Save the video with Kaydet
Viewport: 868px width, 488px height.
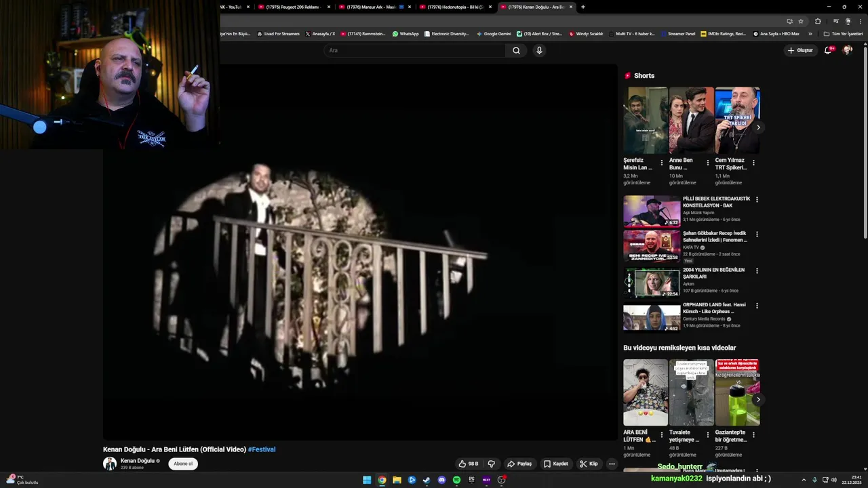pyautogui.click(x=556, y=464)
